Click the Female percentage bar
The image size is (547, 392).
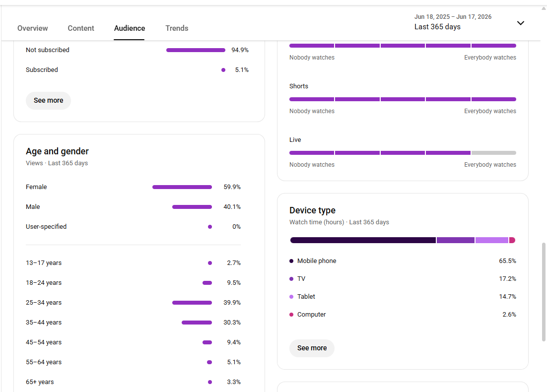[182, 187]
